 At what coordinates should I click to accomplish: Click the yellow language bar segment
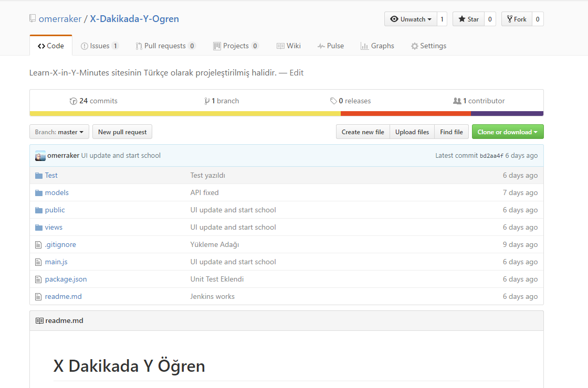coord(185,113)
